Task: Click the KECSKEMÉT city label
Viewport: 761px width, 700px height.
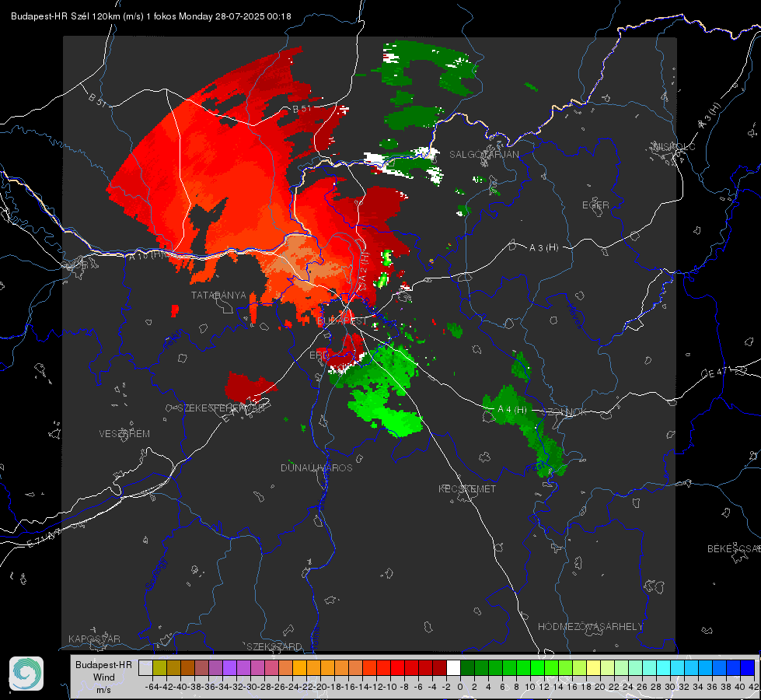Action: pyautogui.click(x=467, y=488)
